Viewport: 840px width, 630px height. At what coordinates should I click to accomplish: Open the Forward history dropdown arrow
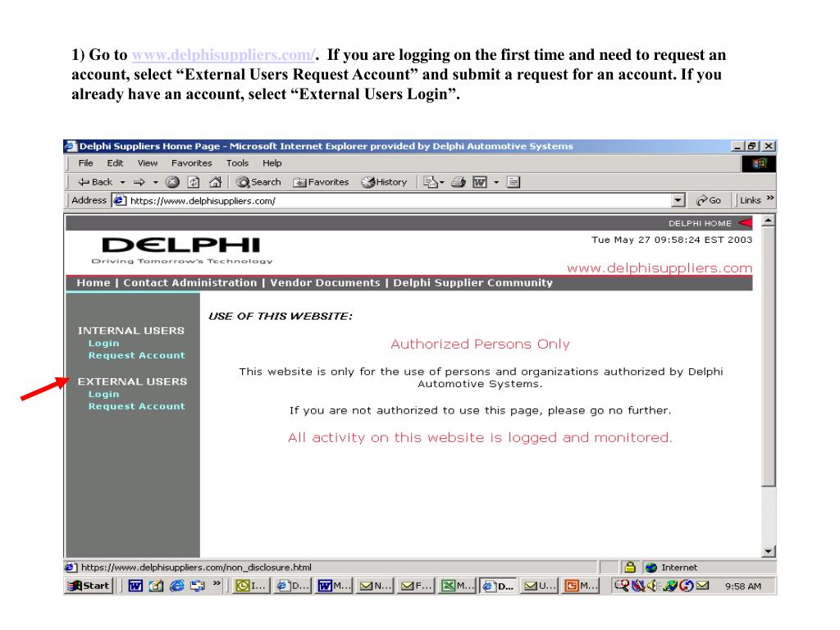155,182
